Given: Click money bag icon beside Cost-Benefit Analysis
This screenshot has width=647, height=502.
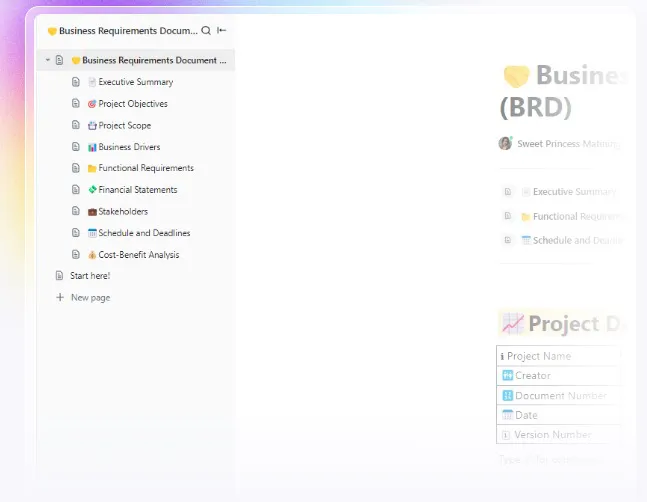Looking at the screenshot, I should point(92,255).
